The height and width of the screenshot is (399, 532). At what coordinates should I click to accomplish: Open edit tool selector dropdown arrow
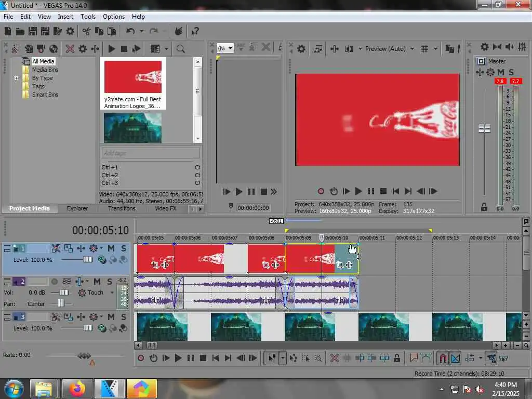pos(283,358)
